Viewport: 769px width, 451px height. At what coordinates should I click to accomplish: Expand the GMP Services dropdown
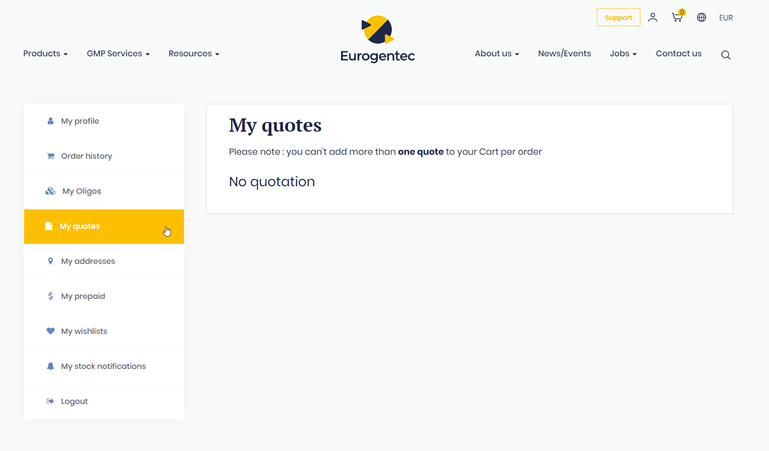(118, 54)
